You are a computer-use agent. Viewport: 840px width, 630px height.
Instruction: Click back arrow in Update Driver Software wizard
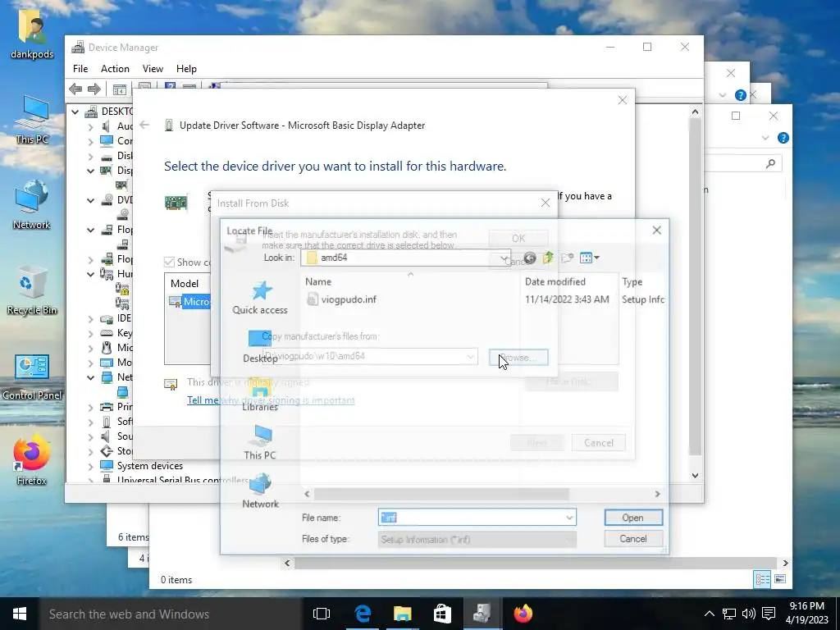click(x=144, y=125)
